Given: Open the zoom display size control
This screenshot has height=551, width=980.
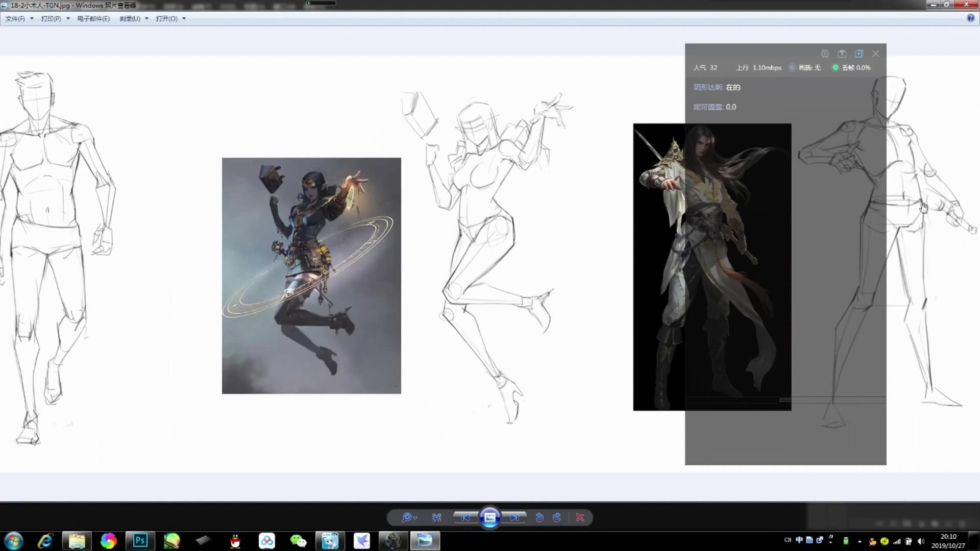Looking at the screenshot, I should [x=409, y=517].
